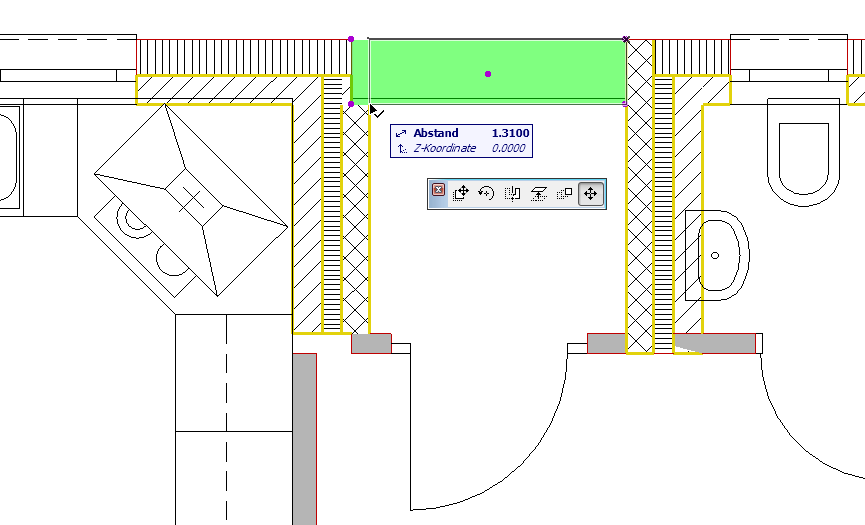Click the Abstand value 1.3100 in the tracker
This screenshot has width=865, height=525.
[510, 133]
